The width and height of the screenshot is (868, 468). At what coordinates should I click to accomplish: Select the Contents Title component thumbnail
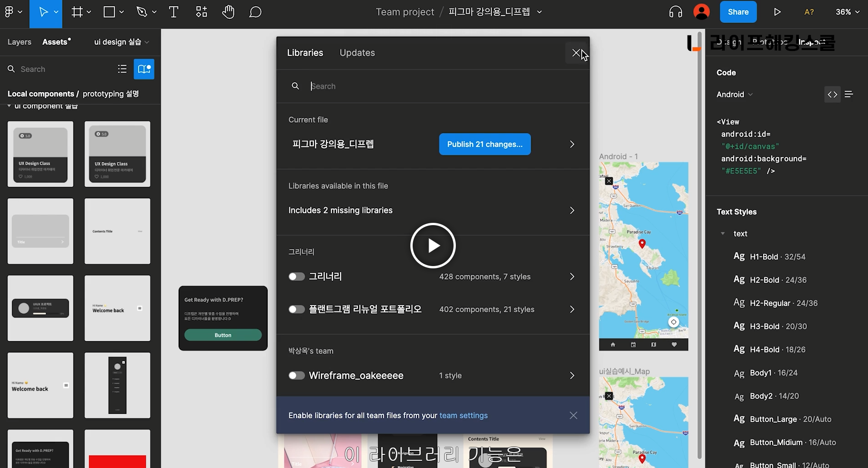pyautogui.click(x=117, y=231)
